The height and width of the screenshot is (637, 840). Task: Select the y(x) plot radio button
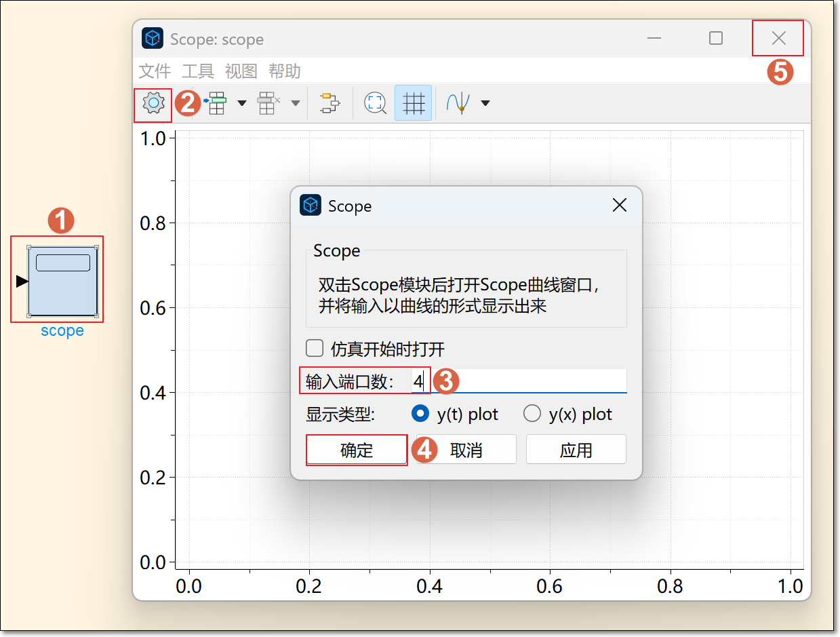[532, 413]
